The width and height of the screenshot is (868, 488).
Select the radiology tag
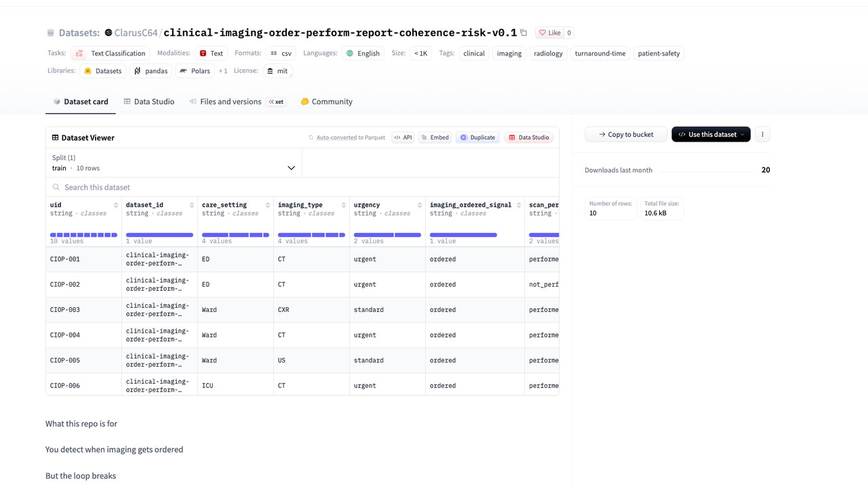(x=548, y=53)
